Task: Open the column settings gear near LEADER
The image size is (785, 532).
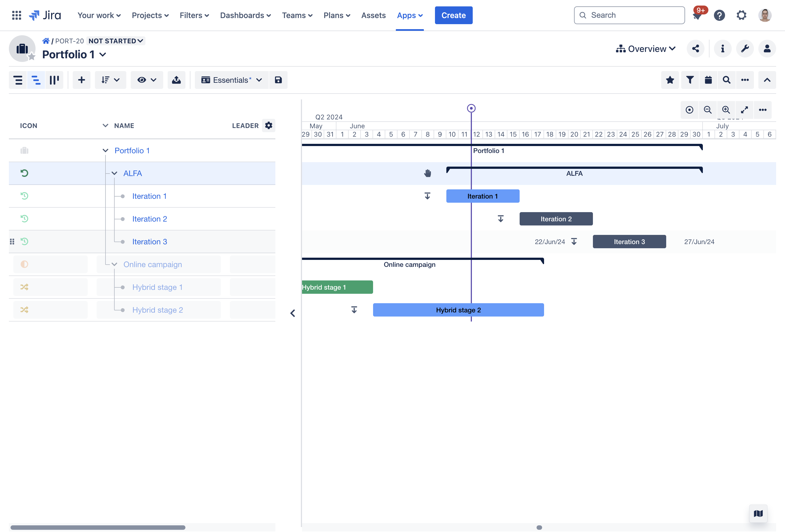Action: [x=268, y=126]
